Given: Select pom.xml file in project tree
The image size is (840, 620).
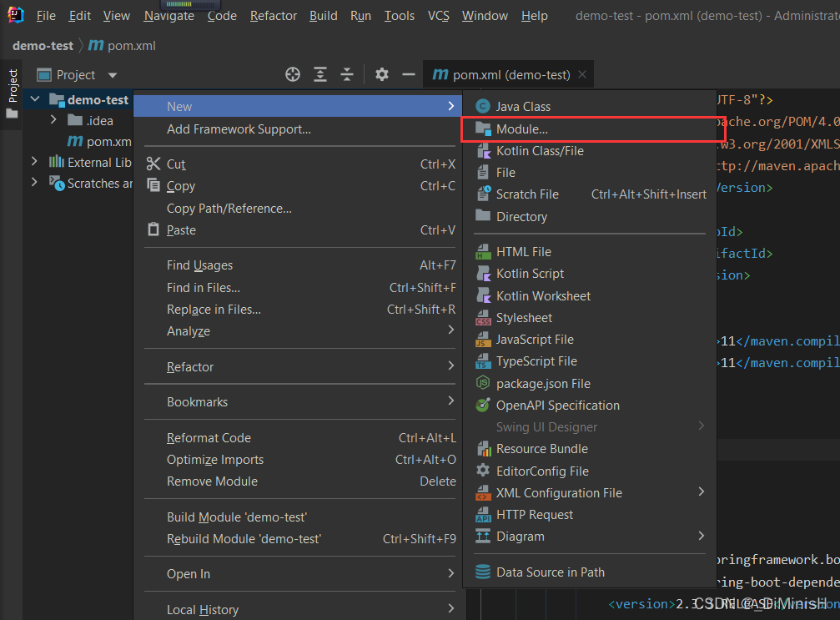Looking at the screenshot, I should pos(99,142).
